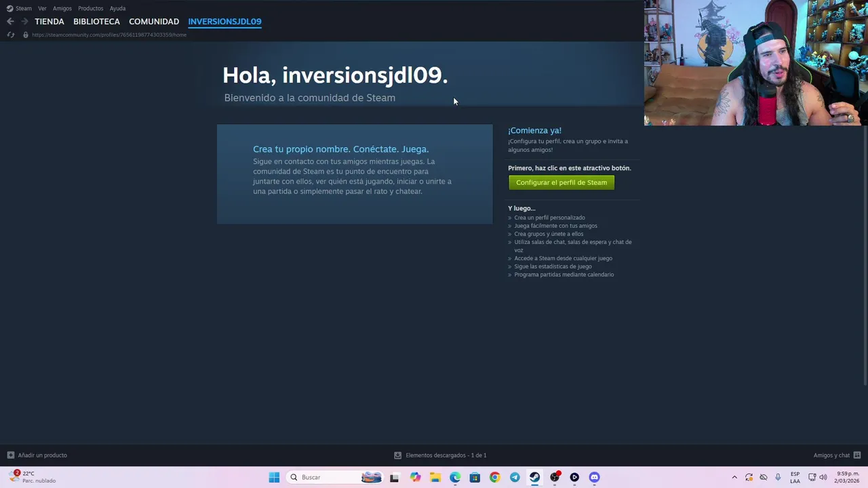This screenshot has width=868, height=488.
Task: Click 'Crea un perfil personalizado' text
Action: pos(549,218)
